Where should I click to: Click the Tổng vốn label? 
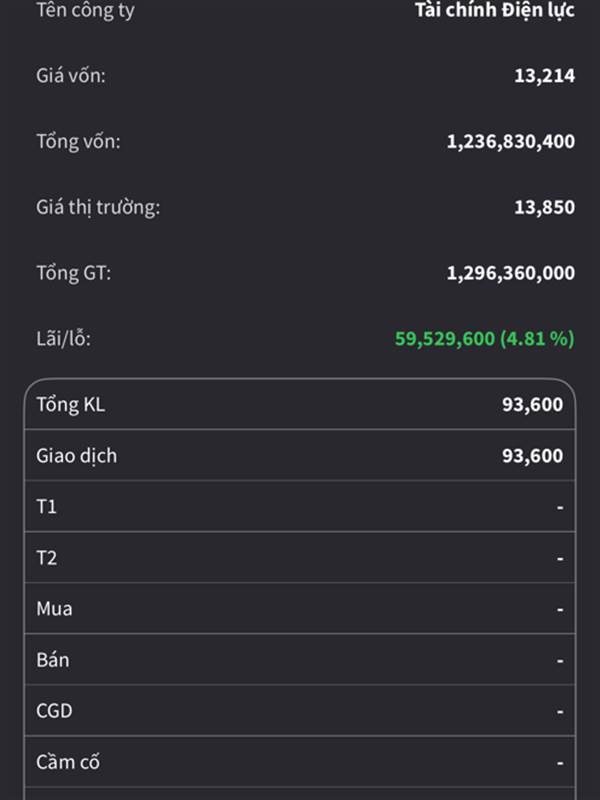point(78,141)
